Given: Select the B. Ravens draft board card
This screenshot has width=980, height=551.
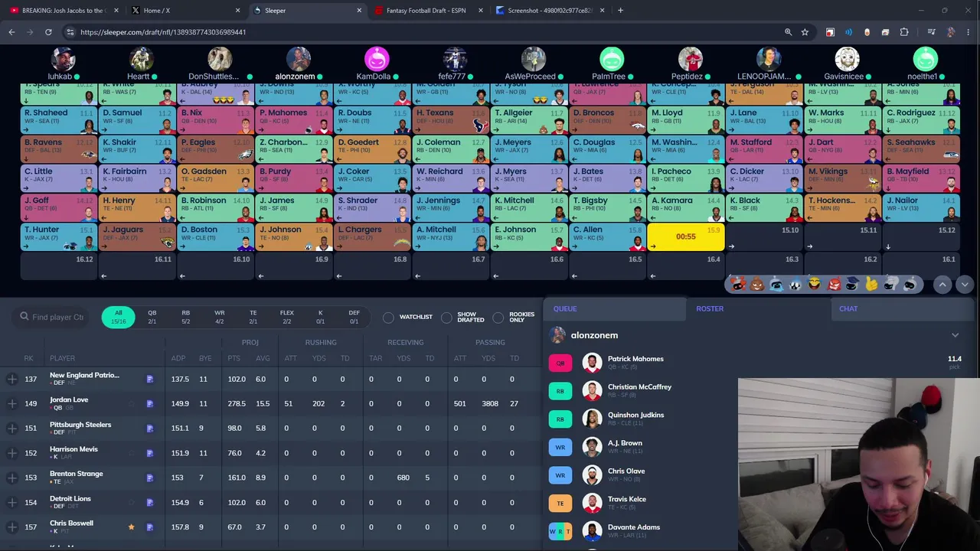Looking at the screenshot, I should pyautogui.click(x=58, y=149).
